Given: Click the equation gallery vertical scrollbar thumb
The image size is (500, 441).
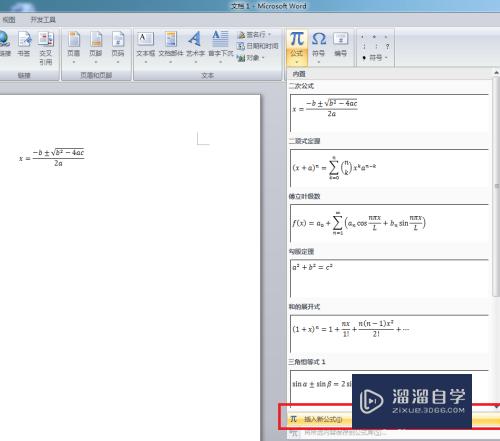Looking at the screenshot, I should 496,186.
